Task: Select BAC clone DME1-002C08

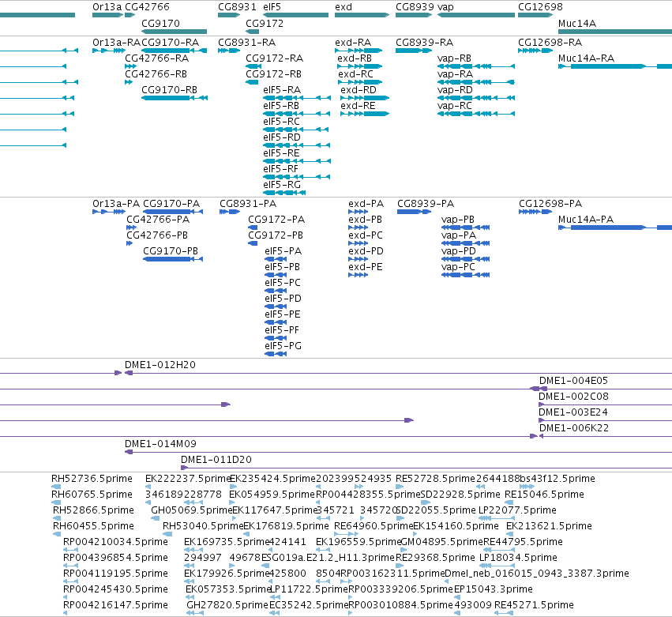Action: pos(605,404)
